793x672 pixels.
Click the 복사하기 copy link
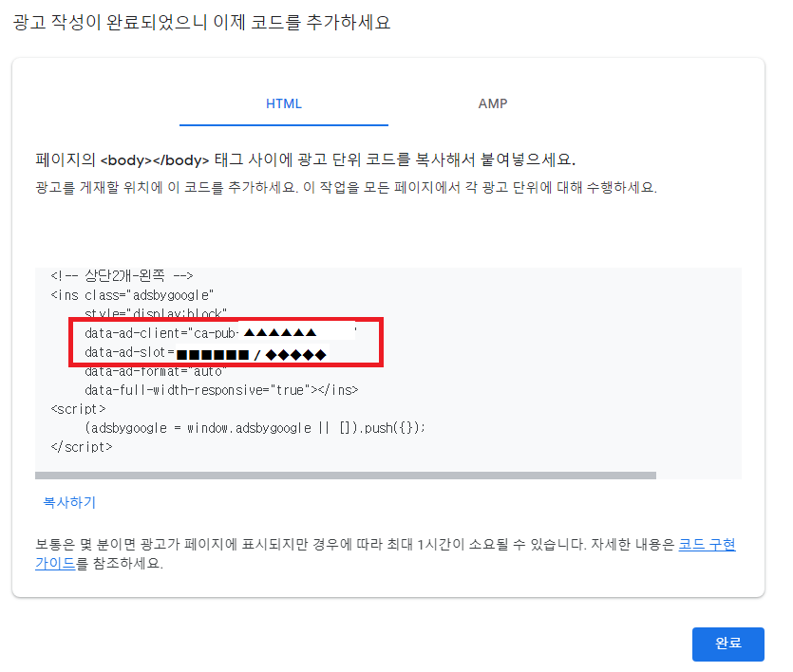pyautogui.click(x=69, y=502)
